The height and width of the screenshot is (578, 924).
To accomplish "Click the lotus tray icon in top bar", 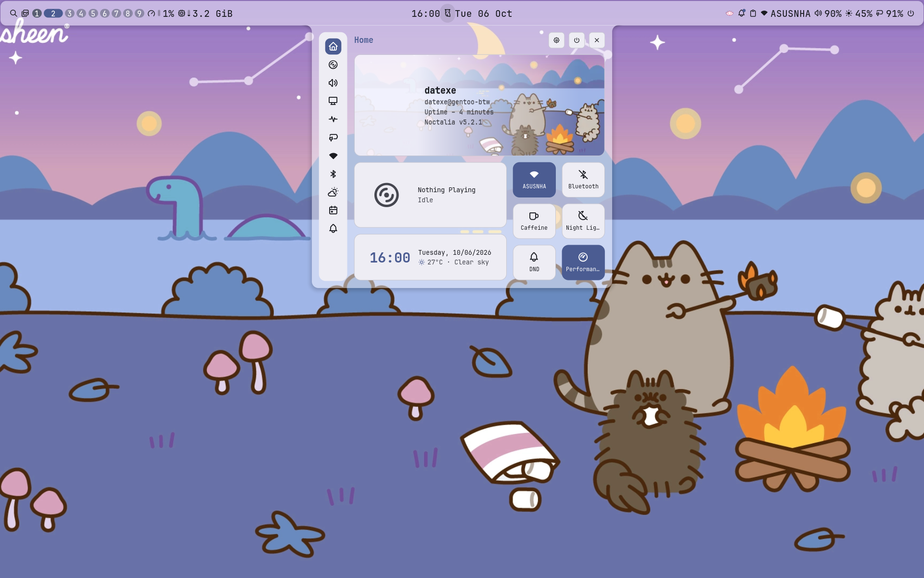I will tap(730, 13).
